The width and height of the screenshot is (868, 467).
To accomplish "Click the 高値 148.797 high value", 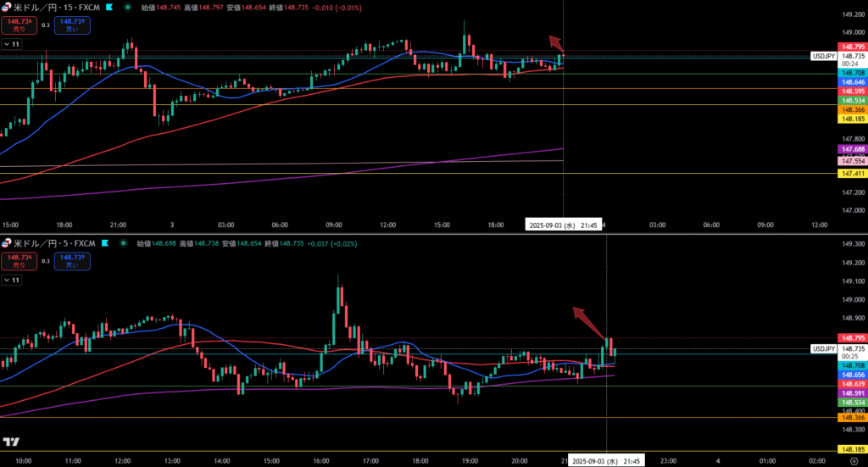I will point(202,8).
